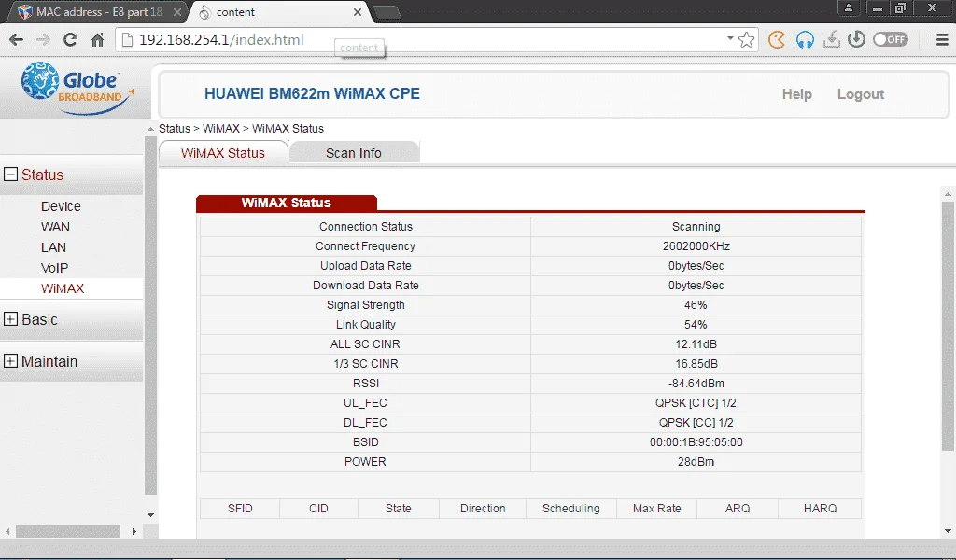Open the address bar history dropdown arrow
Image resolution: width=956 pixels, height=560 pixels.
click(x=730, y=37)
